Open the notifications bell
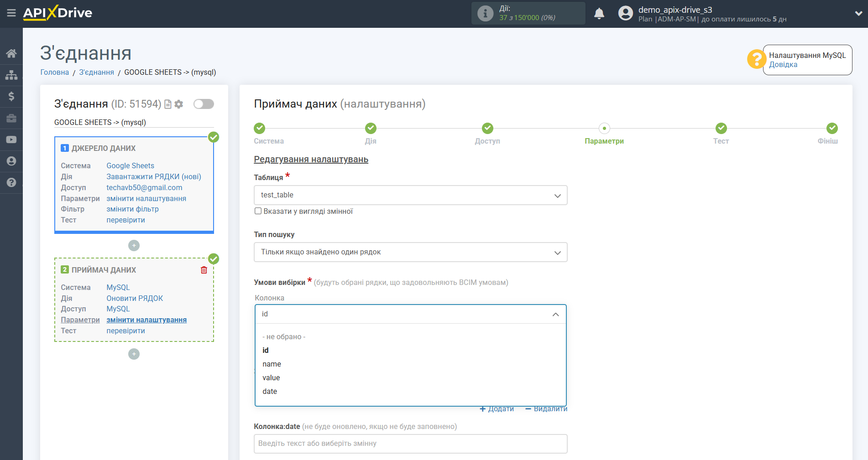The height and width of the screenshot is (460, 868). pos(599,13)
